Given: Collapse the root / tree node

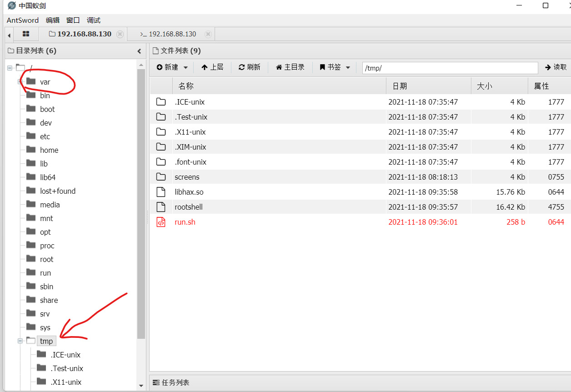Looking at the screenshot, I should (10, 68).
